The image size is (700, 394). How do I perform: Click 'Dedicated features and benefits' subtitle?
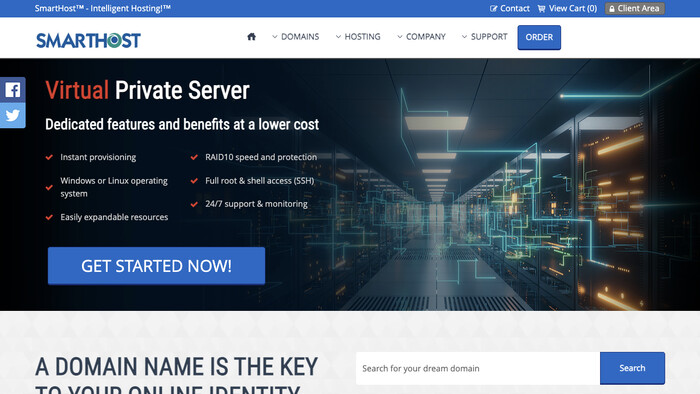pos(182,124)
